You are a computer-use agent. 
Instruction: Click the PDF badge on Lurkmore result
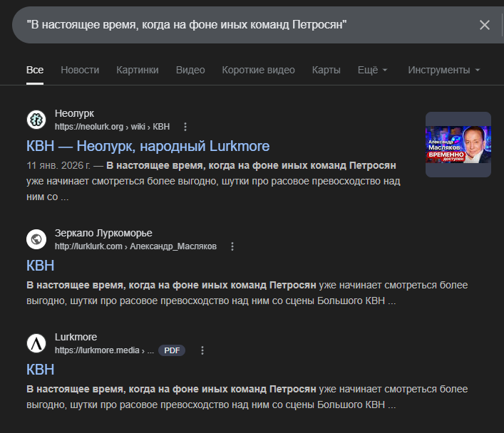tap(172, 350)
